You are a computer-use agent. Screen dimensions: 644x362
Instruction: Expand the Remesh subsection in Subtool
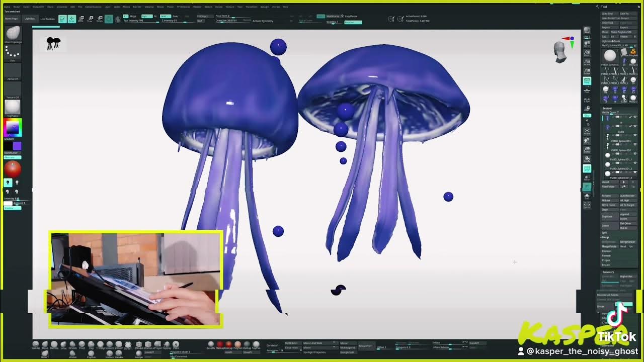[606, 255]
